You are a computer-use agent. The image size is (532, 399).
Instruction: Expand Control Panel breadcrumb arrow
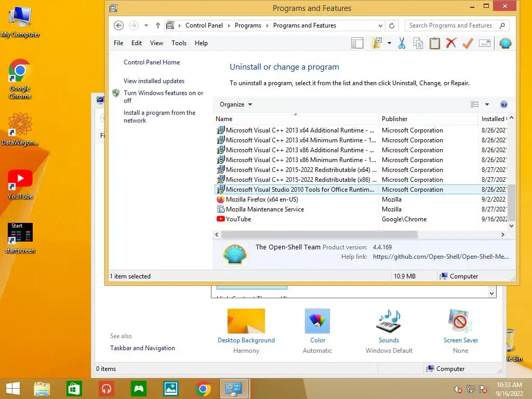point(229,26)
